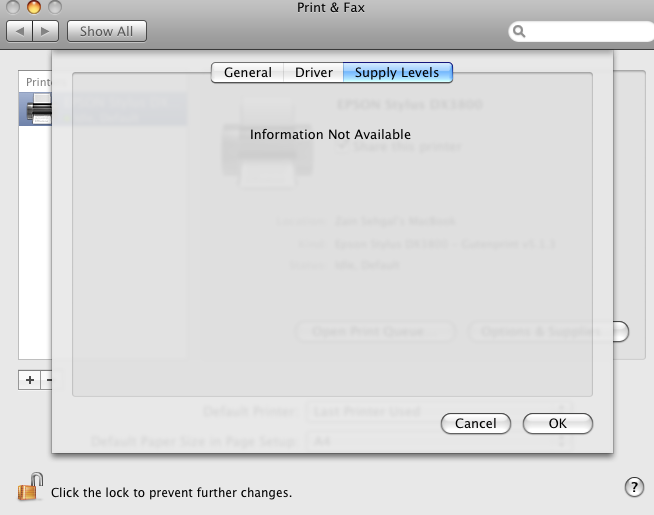Viewport: 654px width, 515px height.
Task: Click the Printers list header
Action: click(x=38, y=82)
